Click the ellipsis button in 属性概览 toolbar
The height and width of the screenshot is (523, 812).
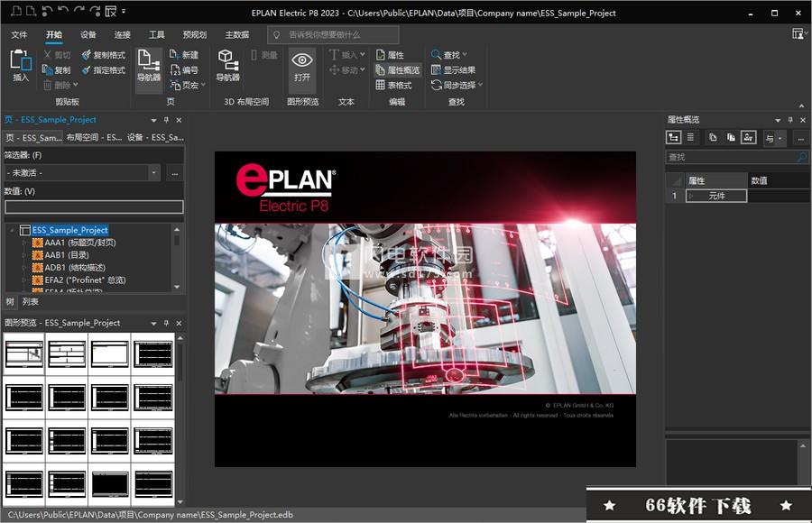(x=800, y=138)
